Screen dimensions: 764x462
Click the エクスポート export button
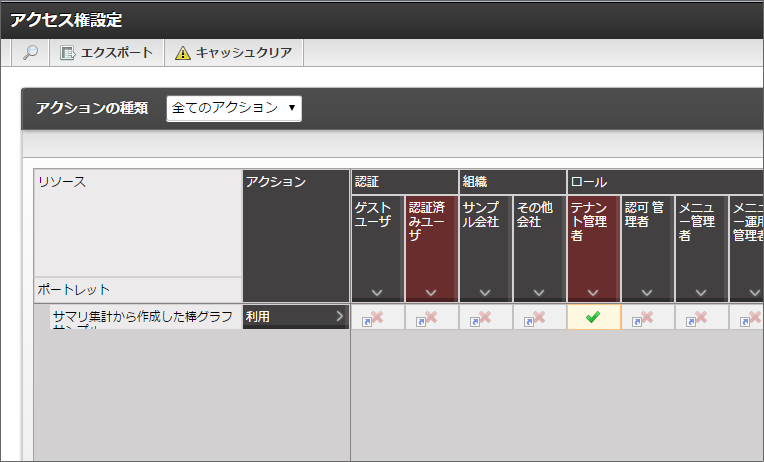[x=107, y=53]
